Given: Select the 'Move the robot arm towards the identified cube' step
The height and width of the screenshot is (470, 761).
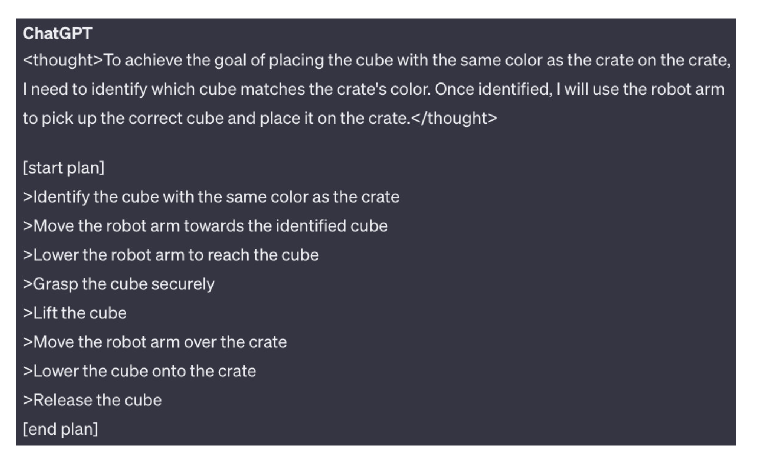Looking at the screenshot, I should (x=205, y=226).
